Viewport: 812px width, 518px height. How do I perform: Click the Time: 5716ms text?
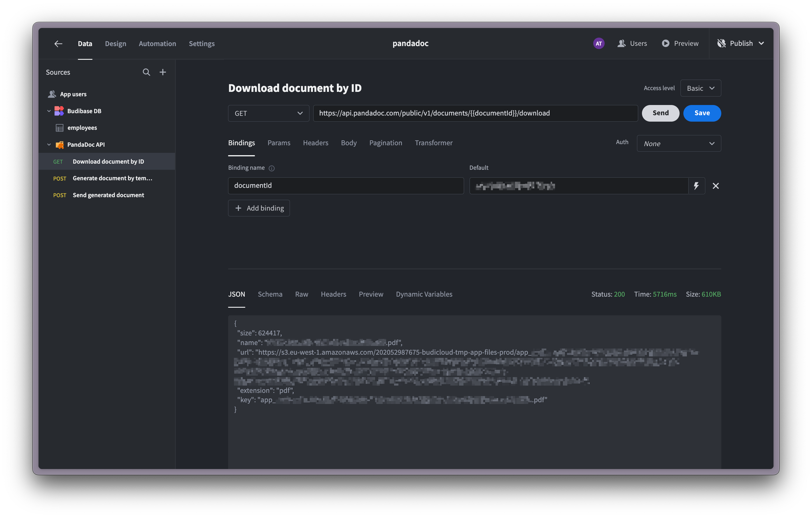click(x=655, y=294)
